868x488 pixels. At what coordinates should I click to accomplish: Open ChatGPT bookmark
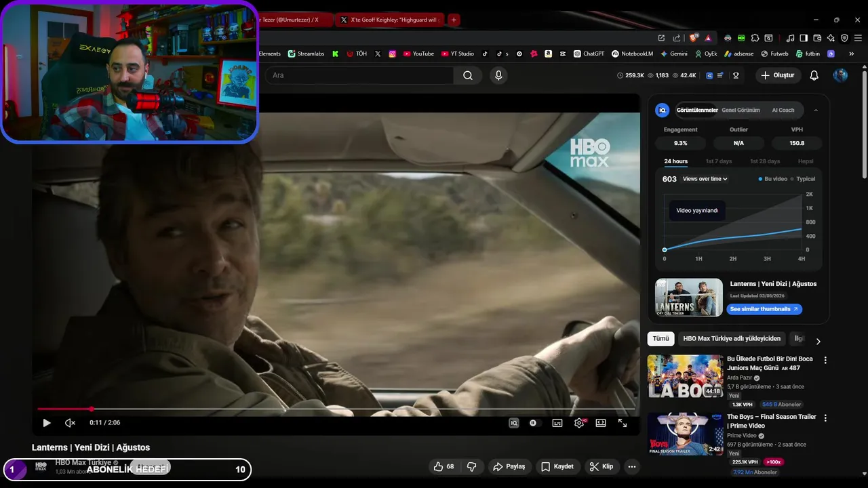click(589, 54)
